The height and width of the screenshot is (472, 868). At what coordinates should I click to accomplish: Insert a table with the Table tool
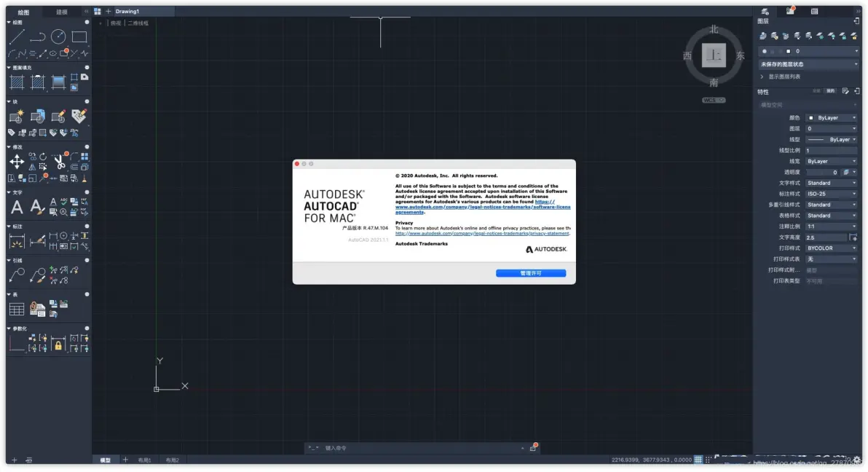click(x=16, y=309)
